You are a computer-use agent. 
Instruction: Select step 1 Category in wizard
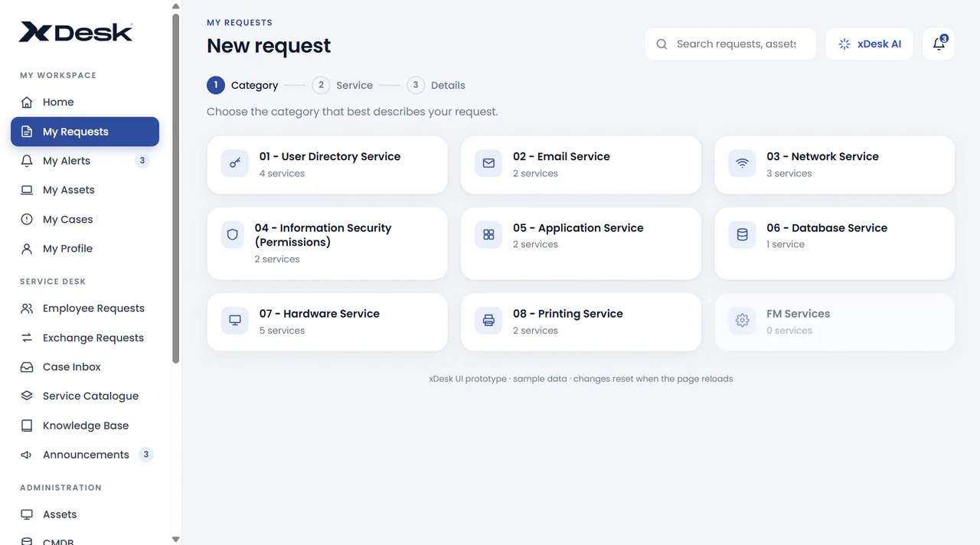(243, 85)
